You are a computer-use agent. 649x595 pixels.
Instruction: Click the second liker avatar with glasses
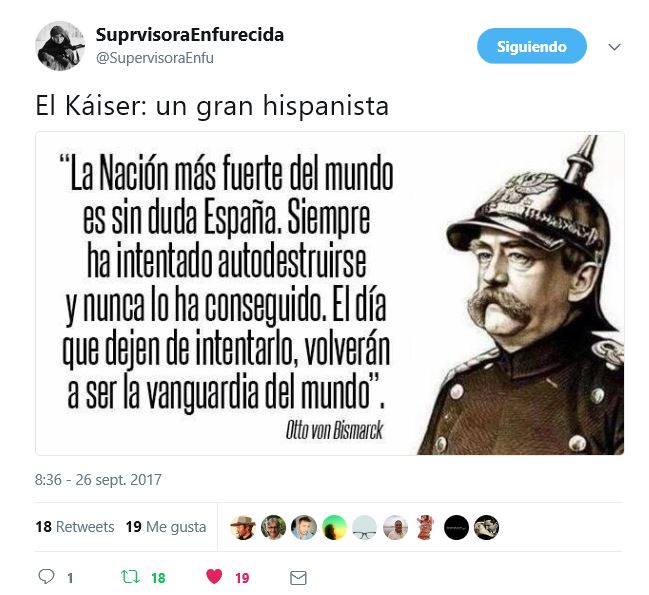pos(273,528)
